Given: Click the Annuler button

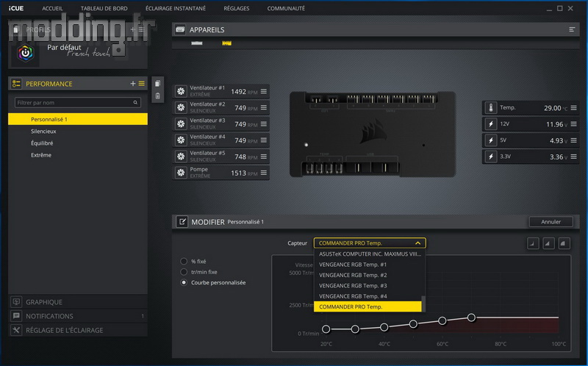Looking at the screenshot, I should click(551, 222).
